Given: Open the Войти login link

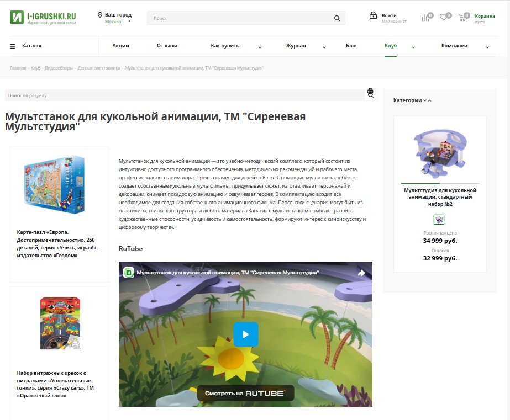Looking at the screenshot, I should 389,15.
